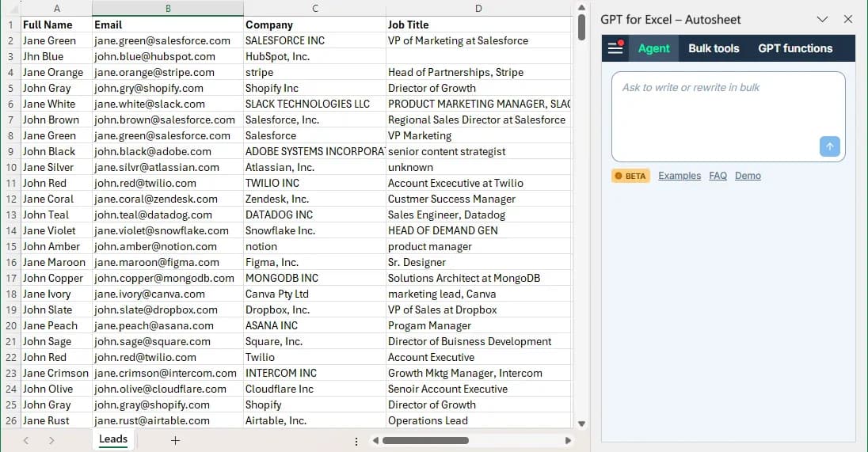
Task: Select the 'Email' header cell
Action: coord(168,25)
